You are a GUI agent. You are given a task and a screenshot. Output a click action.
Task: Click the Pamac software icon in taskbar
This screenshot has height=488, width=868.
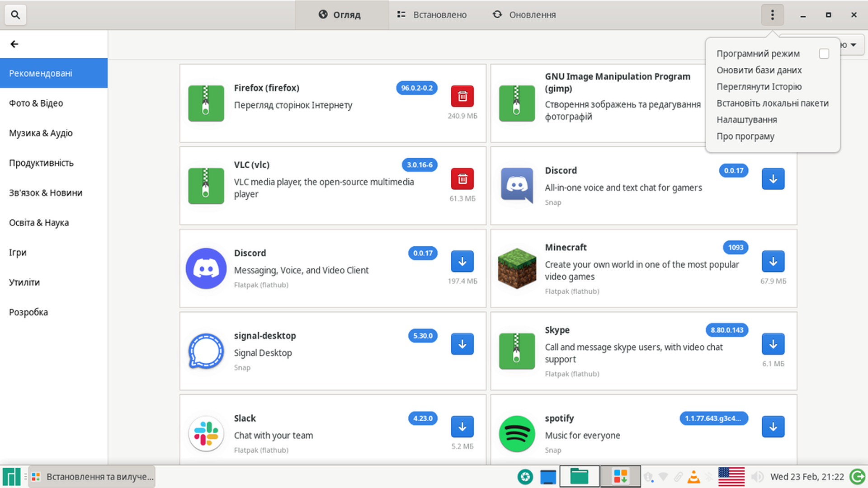coord(620,477)
